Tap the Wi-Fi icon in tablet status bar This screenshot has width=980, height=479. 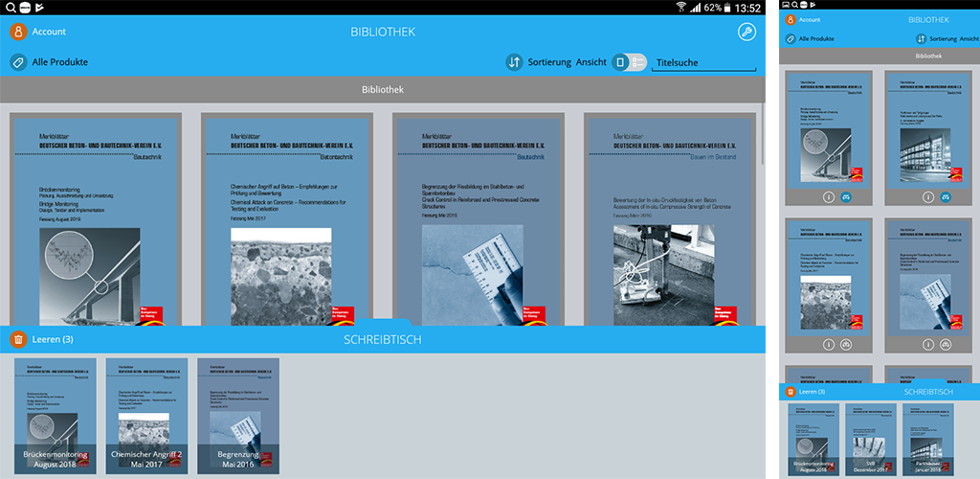point(680,8)
